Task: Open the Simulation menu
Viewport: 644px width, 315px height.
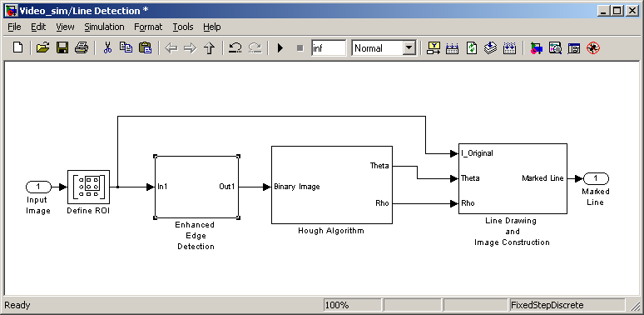Action: (x=104, y=27)
